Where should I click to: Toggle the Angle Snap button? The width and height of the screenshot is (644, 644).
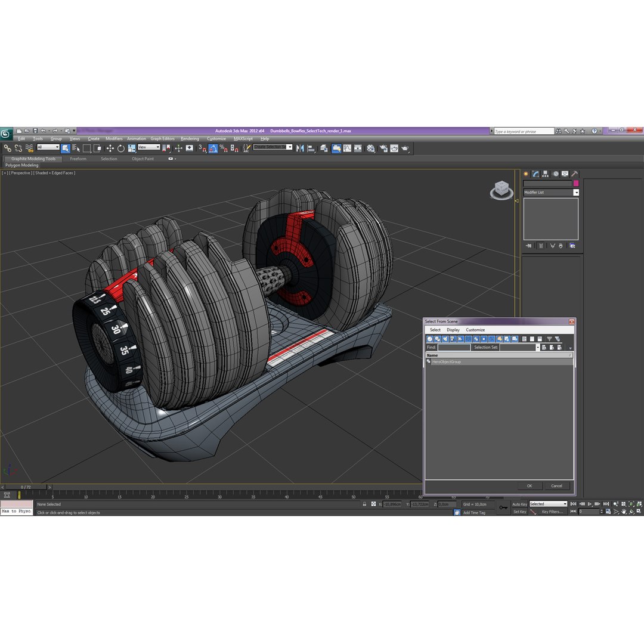(213, 148)
